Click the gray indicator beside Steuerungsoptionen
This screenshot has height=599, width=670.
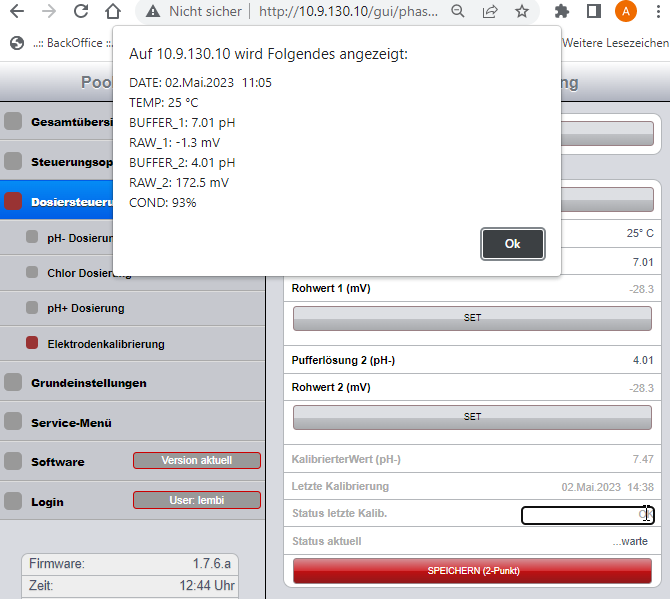(13, 161)
